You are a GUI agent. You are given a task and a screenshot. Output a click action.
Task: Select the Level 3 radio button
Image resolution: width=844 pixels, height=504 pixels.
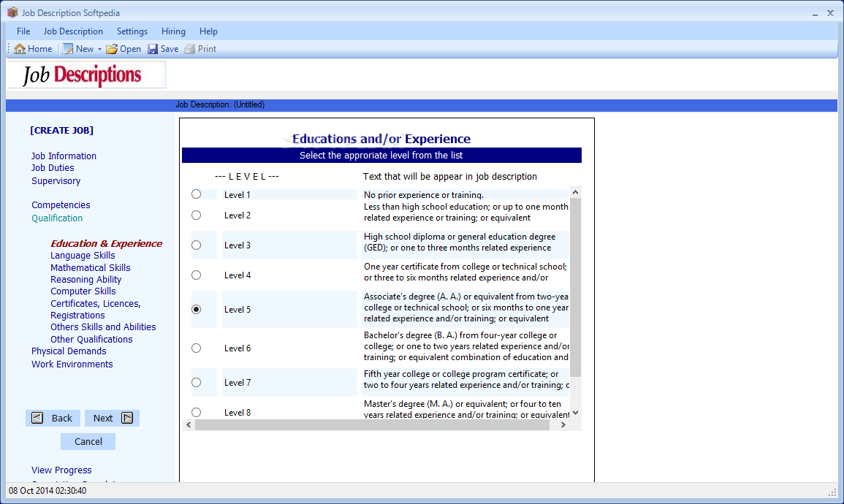click(197, 245)
